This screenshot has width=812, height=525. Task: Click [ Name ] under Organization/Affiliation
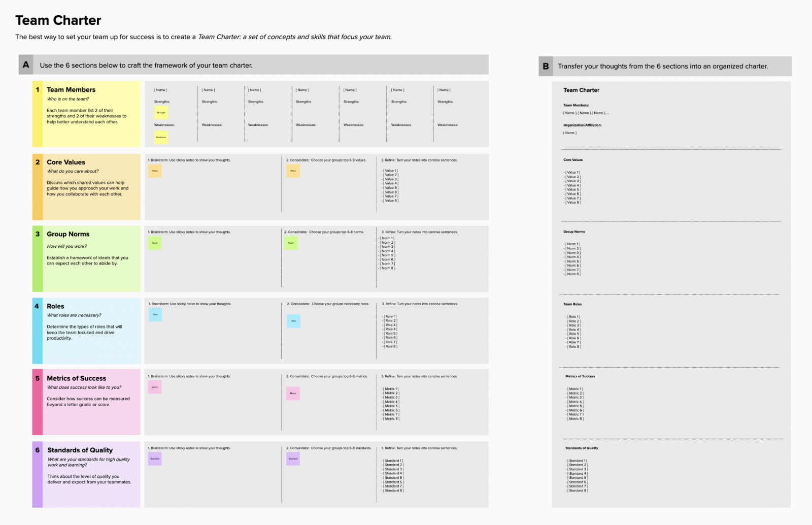point(570,133)
